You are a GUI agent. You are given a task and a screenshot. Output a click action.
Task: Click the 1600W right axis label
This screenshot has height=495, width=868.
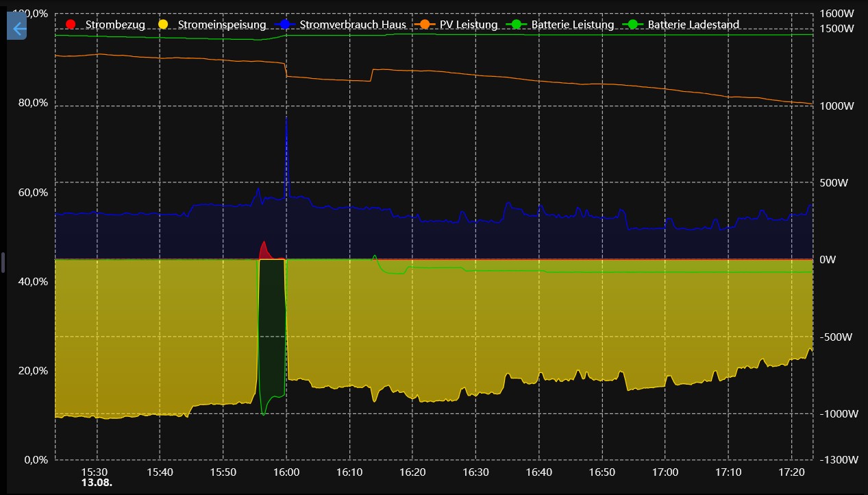837,14
